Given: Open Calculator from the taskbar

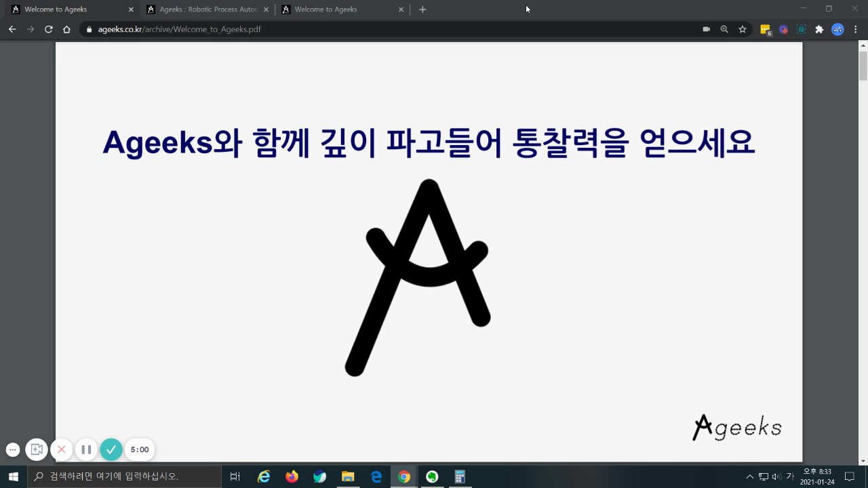Looking at the screenshot, I should click(x=460, y=476).
